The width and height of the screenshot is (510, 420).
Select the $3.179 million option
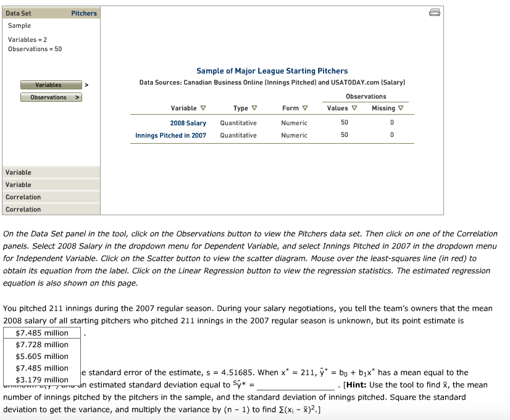(41, 379)
